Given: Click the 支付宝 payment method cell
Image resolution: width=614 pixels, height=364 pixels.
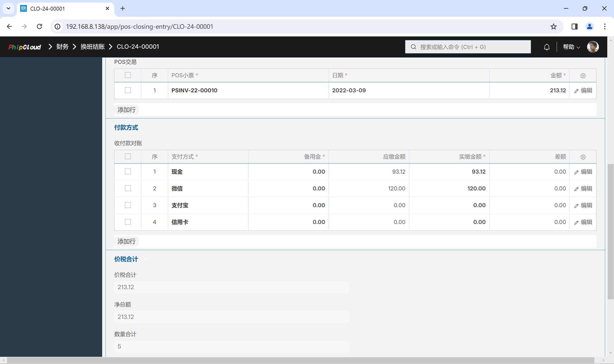Looking at the screenshot, I should 208,205.
